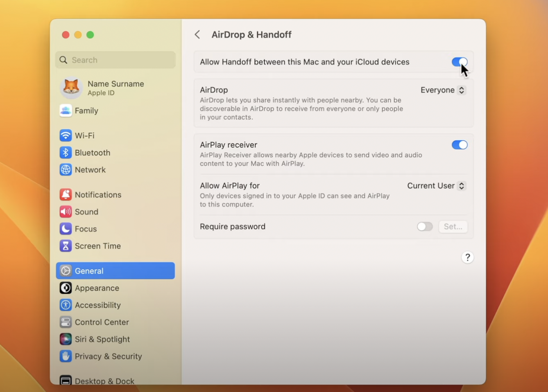
Task: Click the magnifying glass search icon
Action: pos(63,60)
